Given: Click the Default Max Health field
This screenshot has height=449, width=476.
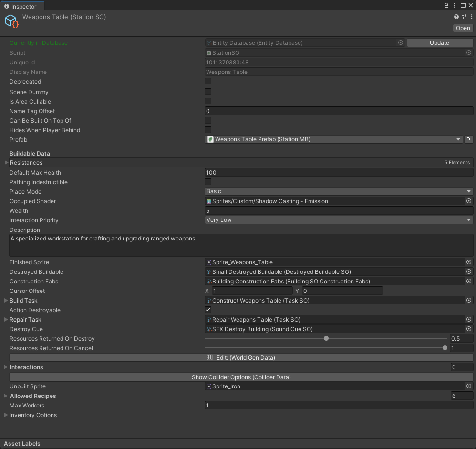Looking at the screenshot, I should click(x=339, y=173).
